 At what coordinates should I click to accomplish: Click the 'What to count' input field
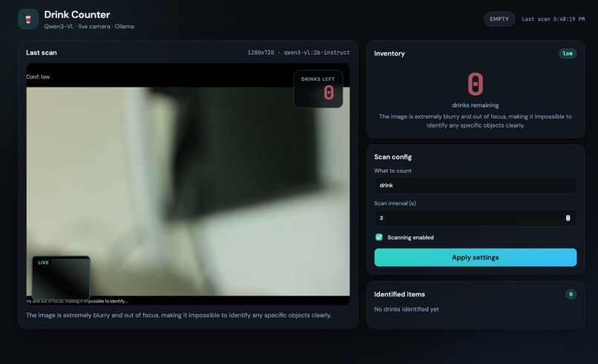click(475, 185)
